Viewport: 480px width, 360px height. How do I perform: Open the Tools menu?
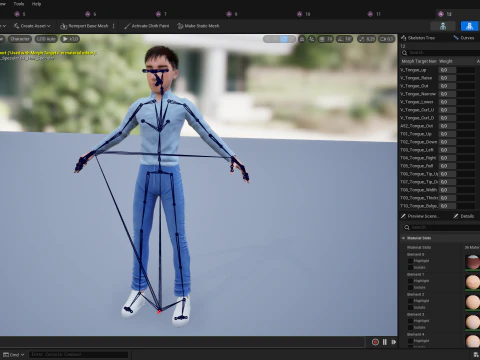[19, 4]
